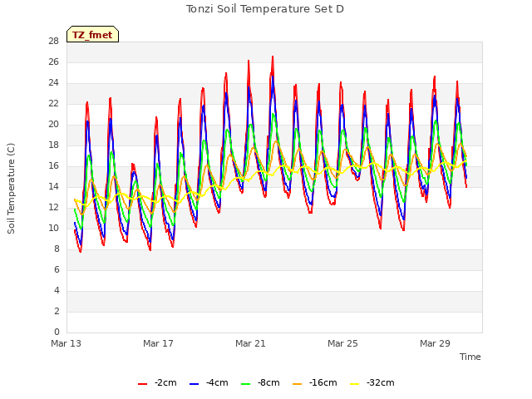This screenshot has height=399, width=532.
Task: Click the Mar 21 x-axis tick label
Action: [250, 343]
